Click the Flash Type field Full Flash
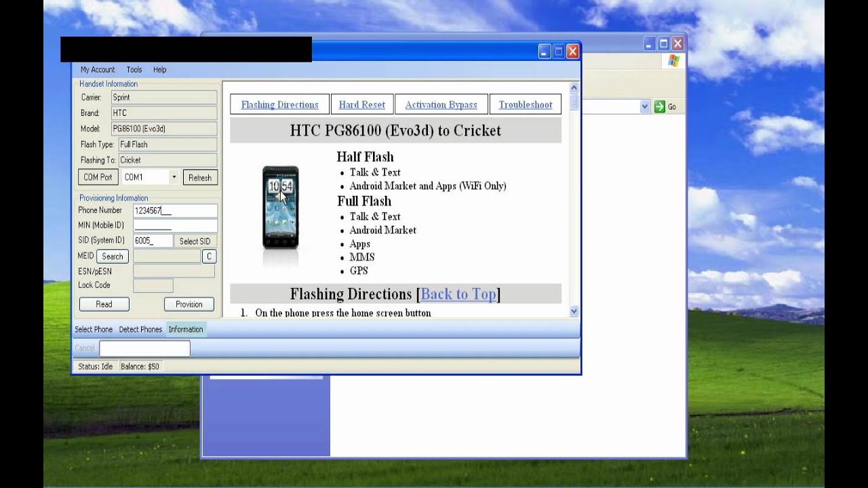 point(167,144)
